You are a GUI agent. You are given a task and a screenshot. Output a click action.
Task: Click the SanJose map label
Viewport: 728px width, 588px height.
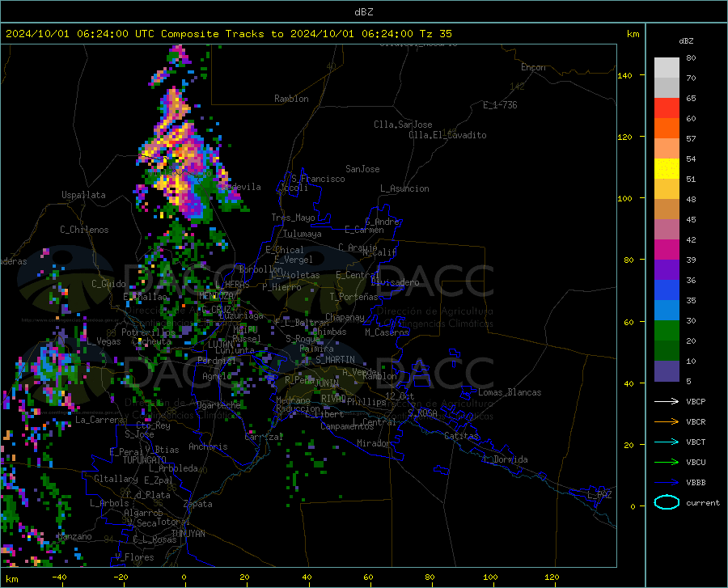(362, 169)
